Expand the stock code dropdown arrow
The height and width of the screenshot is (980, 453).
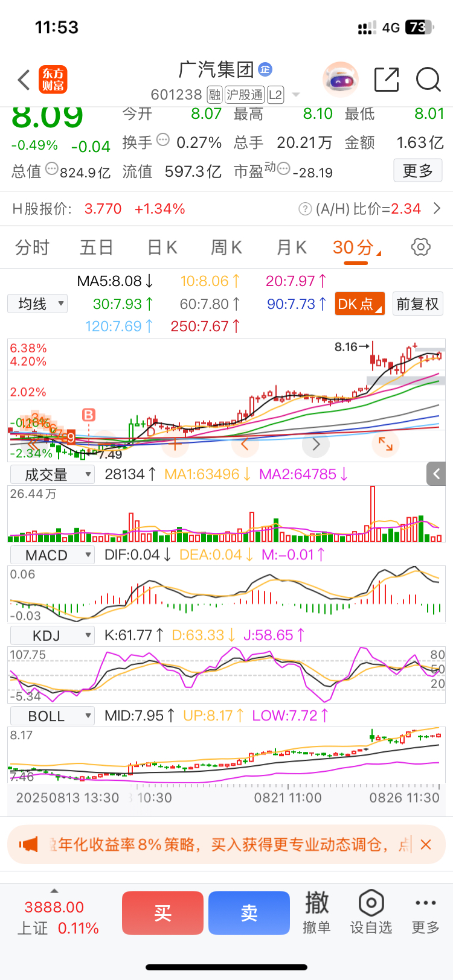(295, 95)
